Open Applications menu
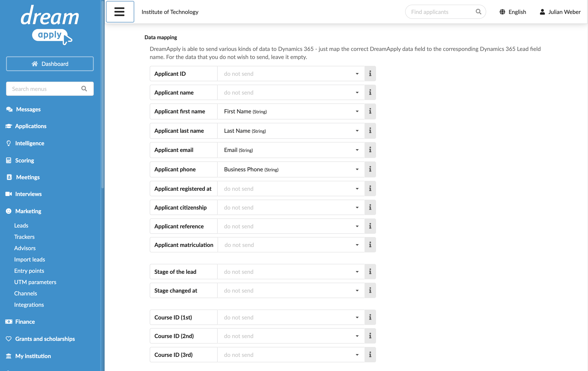Image resolution: width=588 pixels, height=371 pixels. pos(26,126)
